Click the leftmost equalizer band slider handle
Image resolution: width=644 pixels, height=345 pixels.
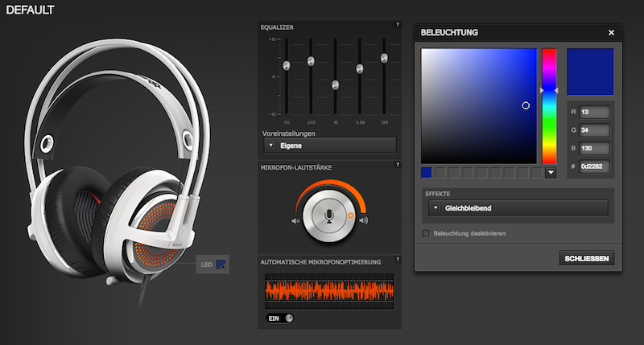[x=286, y=65]
